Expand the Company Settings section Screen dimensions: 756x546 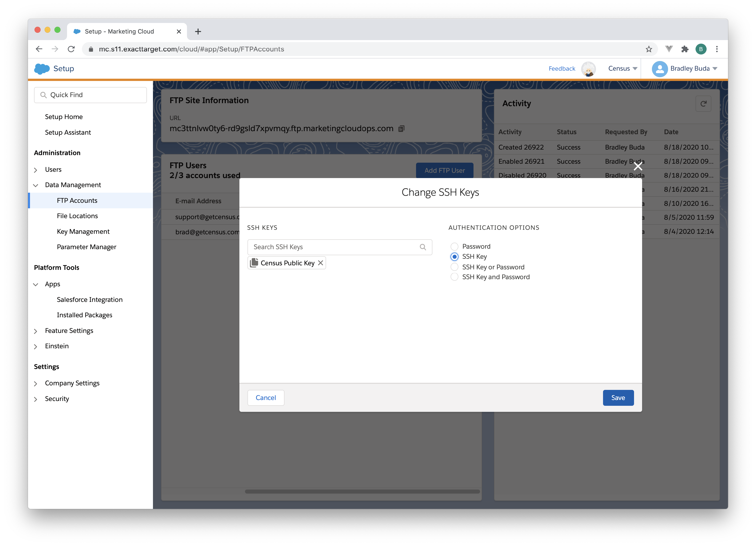point(72,383)
